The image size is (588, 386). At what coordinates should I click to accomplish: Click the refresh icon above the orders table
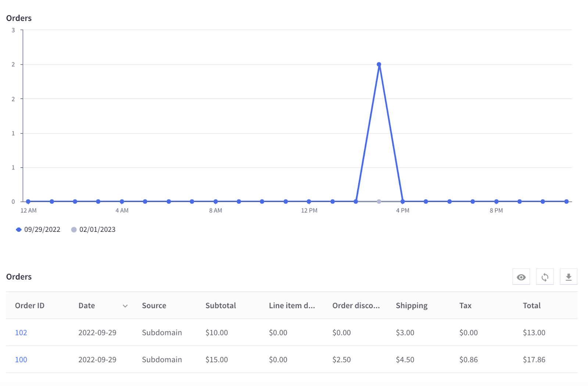point(545,277)
